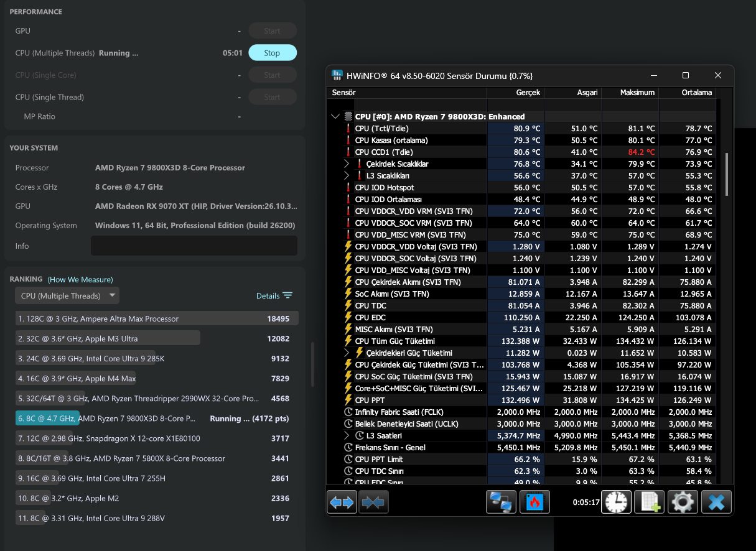The image size is (756, 551).
Task: Click the ranking list scrollbar thumb
Action: 312,364
